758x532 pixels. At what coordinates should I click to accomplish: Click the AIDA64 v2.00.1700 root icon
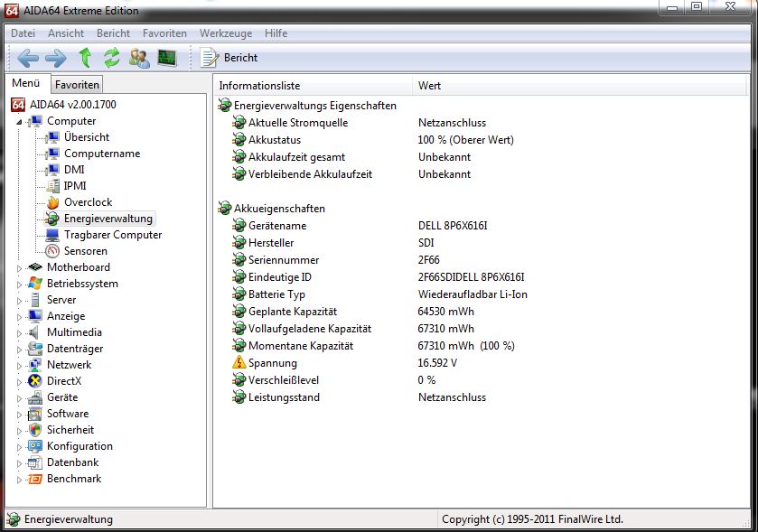18,105
